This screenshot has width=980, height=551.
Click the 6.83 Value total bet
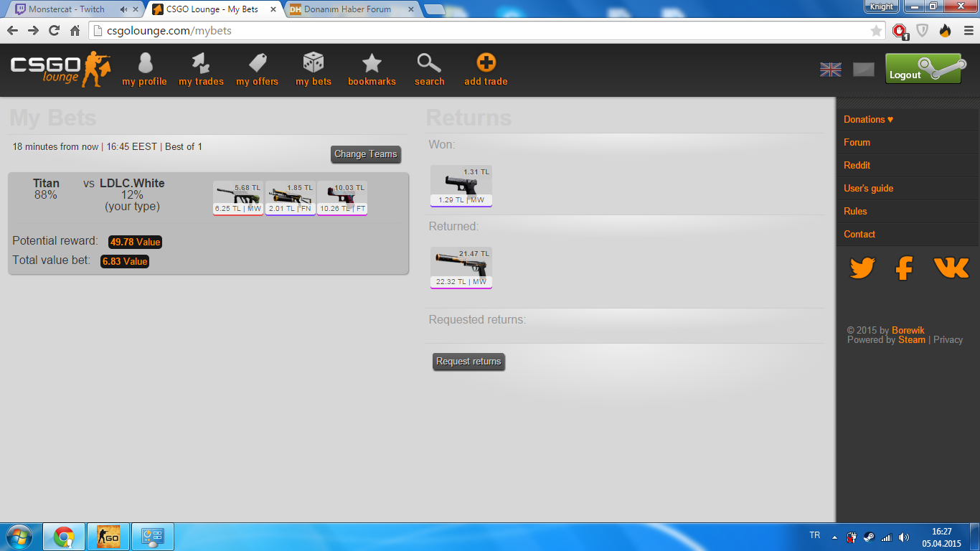click(x=125, y=262)
